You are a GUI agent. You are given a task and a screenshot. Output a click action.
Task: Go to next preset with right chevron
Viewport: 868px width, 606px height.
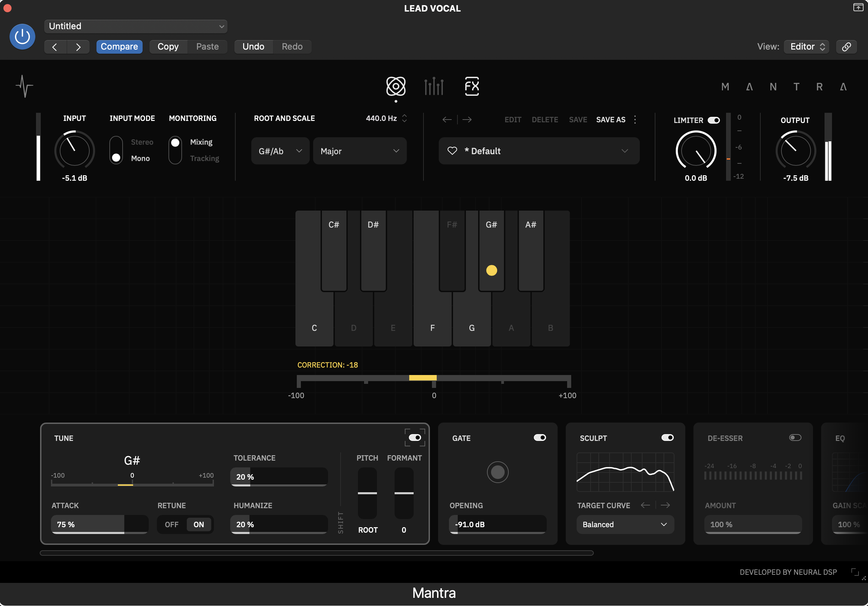click(x=78, y=47)
